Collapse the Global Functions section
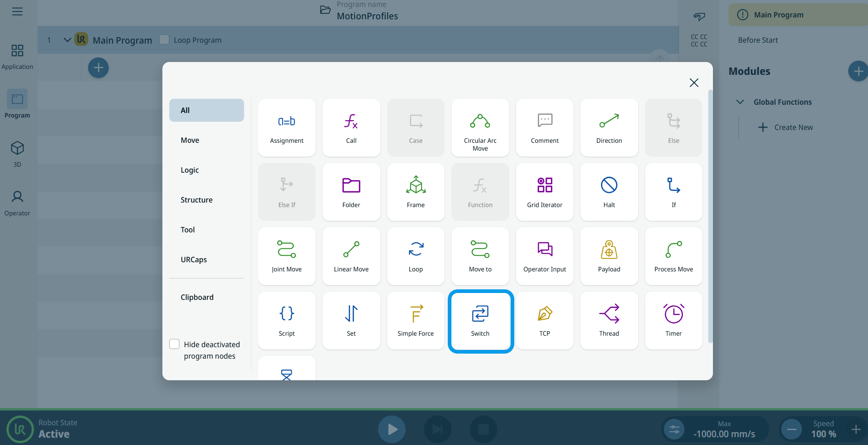The height and width of the screenshot is (445, 868). pos(740,102)
